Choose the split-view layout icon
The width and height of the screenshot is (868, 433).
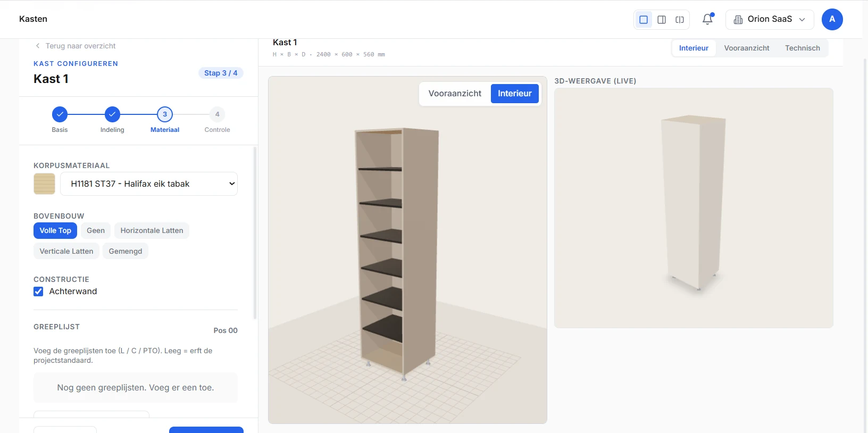tap(680, 20)
